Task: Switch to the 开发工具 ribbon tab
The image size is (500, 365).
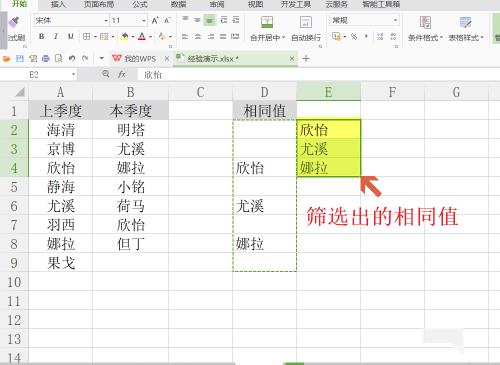Action: [x=296, y=4]
